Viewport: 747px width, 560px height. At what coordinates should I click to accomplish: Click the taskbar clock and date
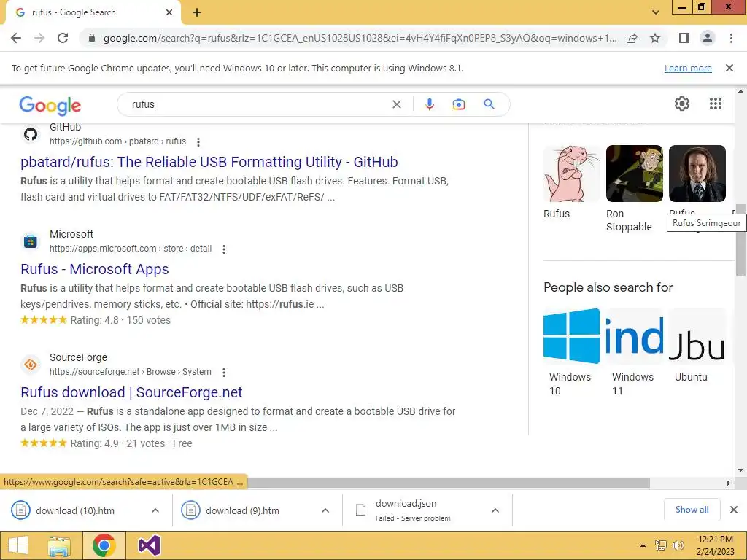click(x=715, y=545)
